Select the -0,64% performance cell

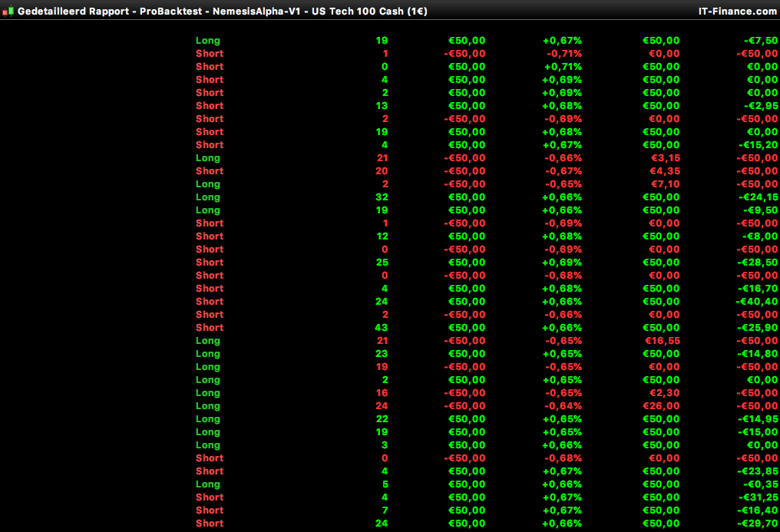(x=564, y=406)
